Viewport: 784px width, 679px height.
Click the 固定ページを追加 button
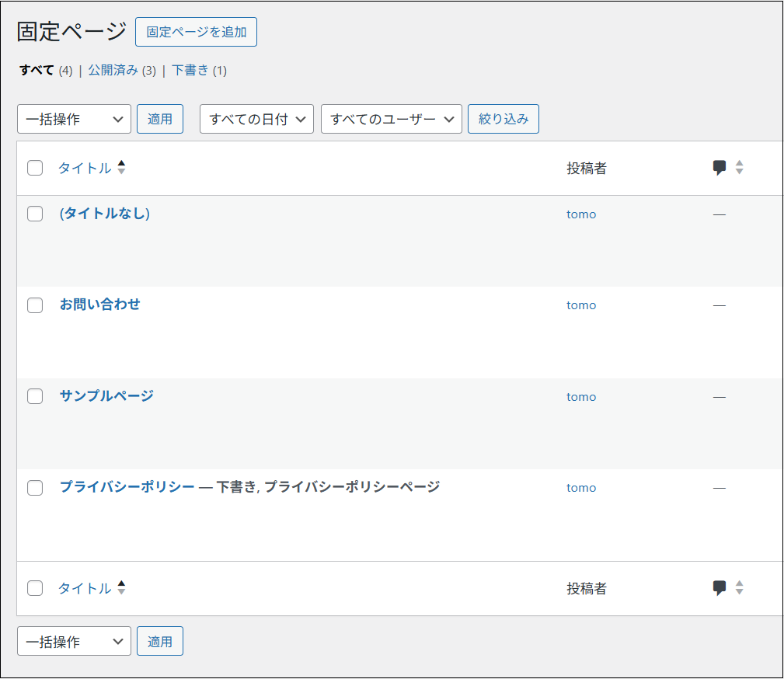click(x=196, y=32)
